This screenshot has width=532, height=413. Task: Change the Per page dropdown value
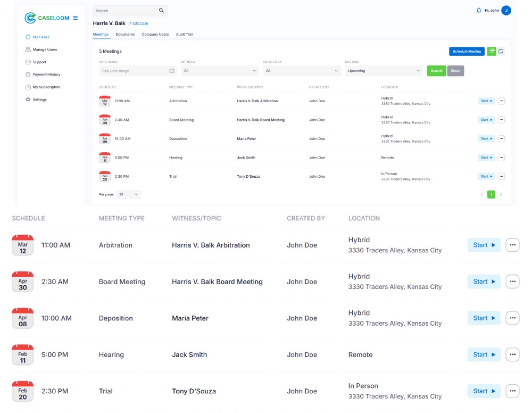(x=129, y=195)
